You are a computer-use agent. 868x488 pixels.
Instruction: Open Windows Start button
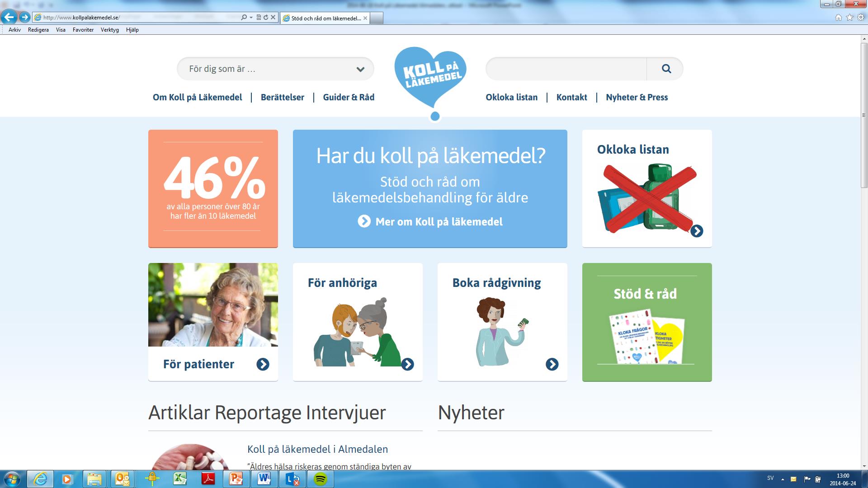pyautogui.click(x=12, y=479)
